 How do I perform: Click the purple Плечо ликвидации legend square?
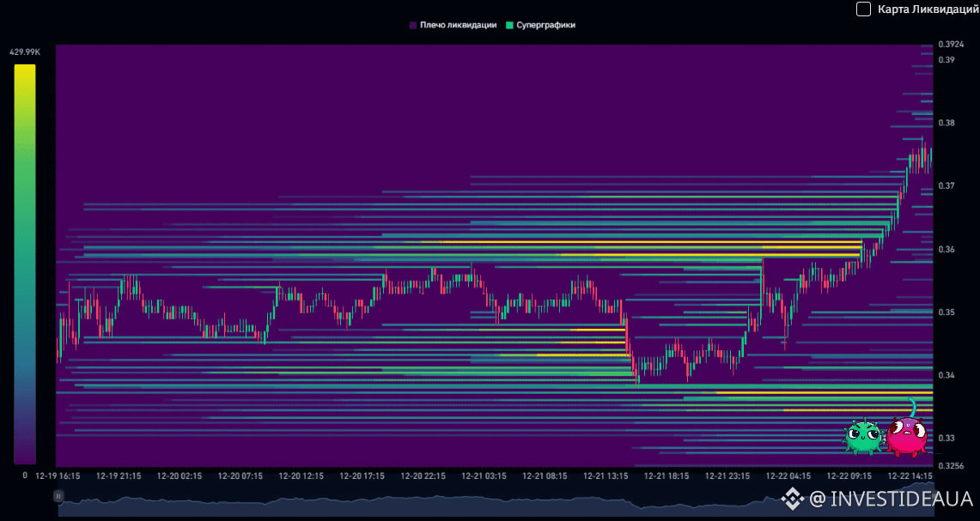coord(413,25)
